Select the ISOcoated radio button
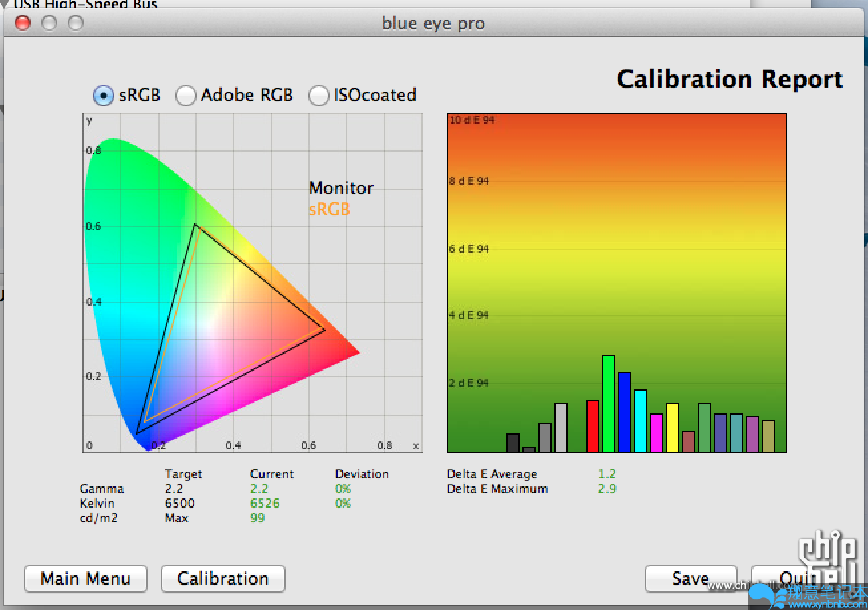868x610 pixels. (x=319, y=96)
